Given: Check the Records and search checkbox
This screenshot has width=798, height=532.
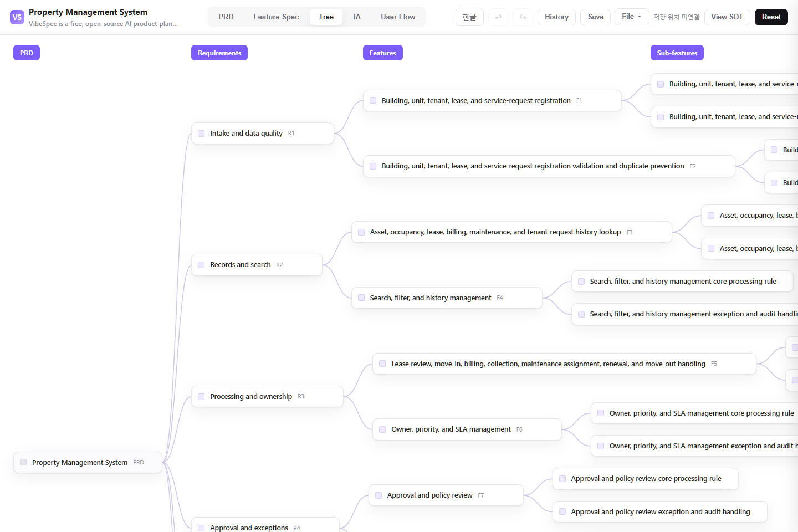Looking at the screenshot, I should pyautogui.click(x=201, y=265).
